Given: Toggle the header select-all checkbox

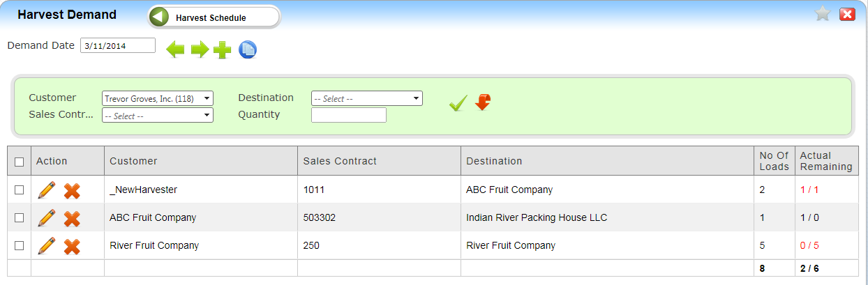Looking at the screenshot, I should pyautogui.click(x=20, y=162).
